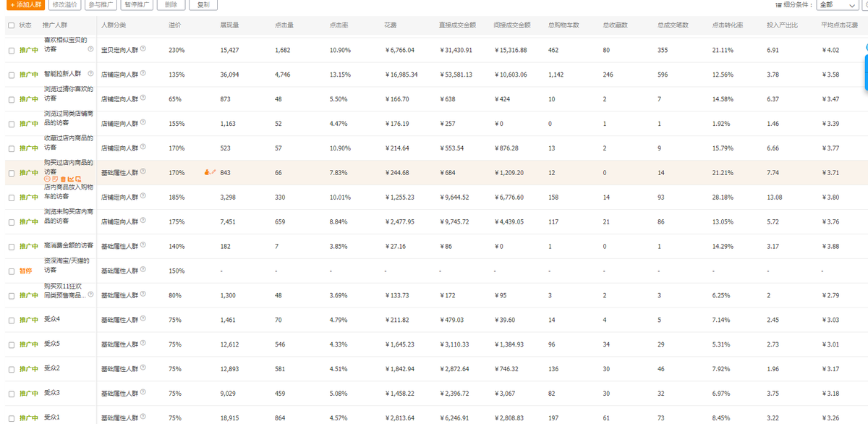Image resolution: width=868 pixels, height=424 pixels.
Task: Select checkbox for 浏览过猜你喜欢的访客 row
Action: click(x=11, y=100)
